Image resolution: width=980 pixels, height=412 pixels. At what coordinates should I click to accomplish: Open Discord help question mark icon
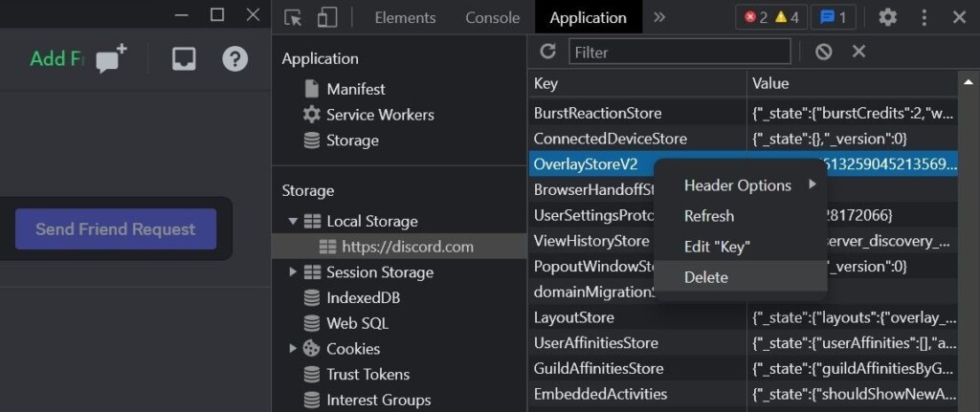[234, 59]
